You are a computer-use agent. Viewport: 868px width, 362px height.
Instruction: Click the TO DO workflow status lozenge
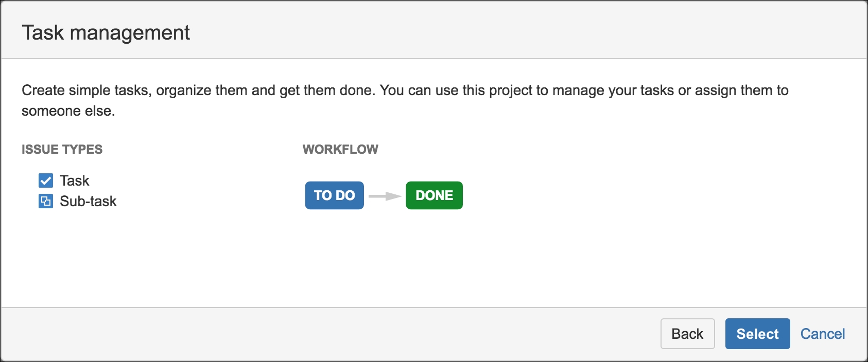pos(335,195)
